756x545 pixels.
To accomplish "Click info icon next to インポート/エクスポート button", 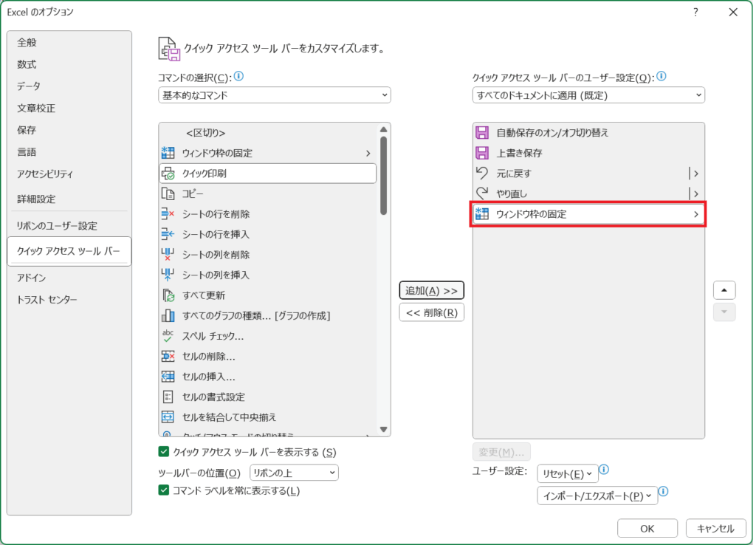I will click(x=664, y=492).
